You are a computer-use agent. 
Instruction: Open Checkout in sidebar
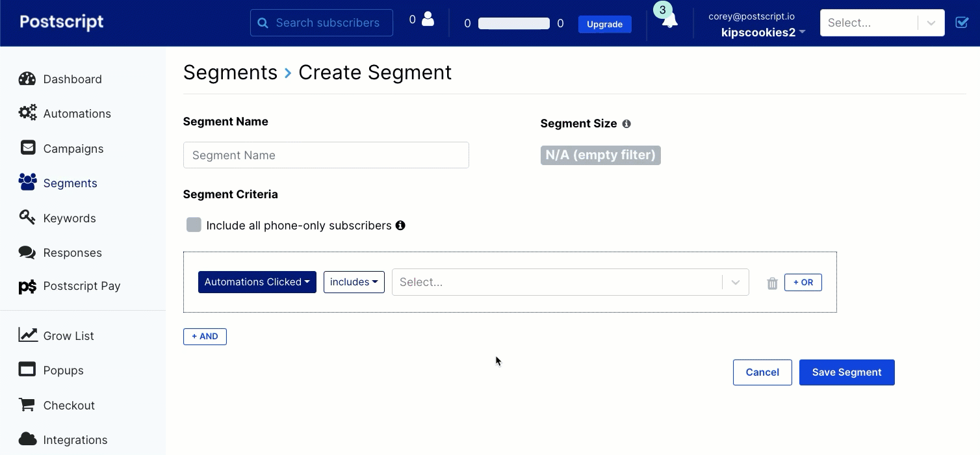click(69, 406)
